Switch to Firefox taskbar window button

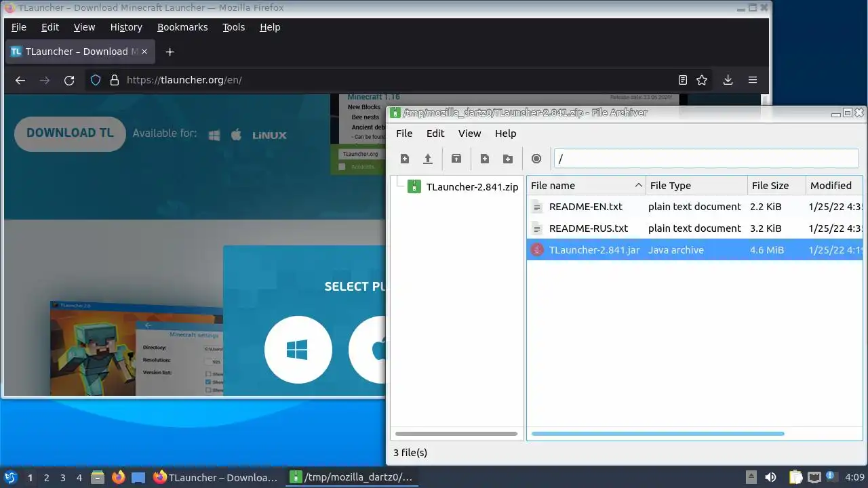216,477
